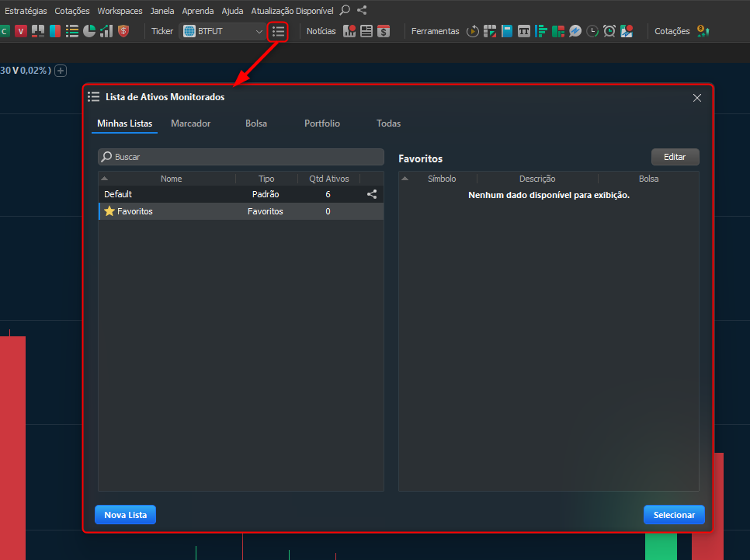The image size is (750, 560).
Task: Open the green and red treemap tool icon
Action: pyautogui.click(x=558, y=32)
